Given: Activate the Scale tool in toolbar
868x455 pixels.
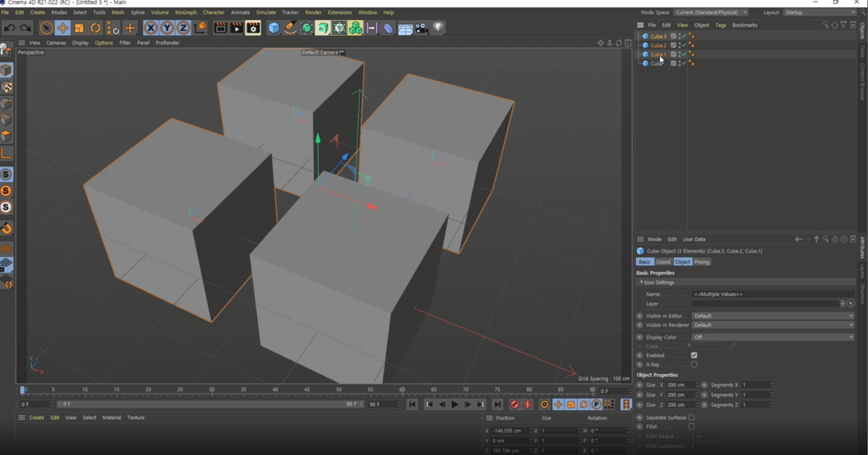Looking at the screenshot, I should pos(79,28).
